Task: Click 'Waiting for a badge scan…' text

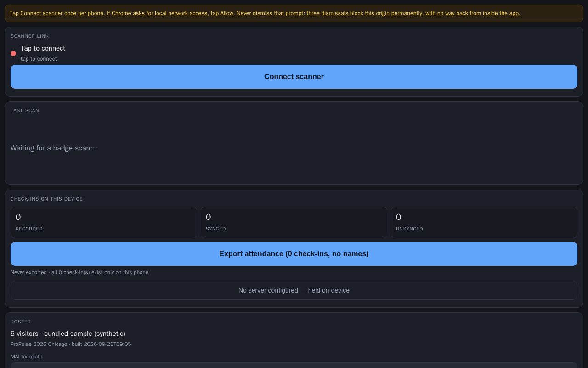Action: 54,148
